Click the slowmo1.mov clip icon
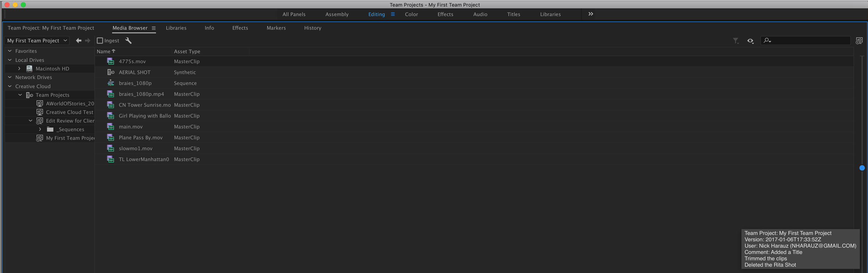 (110, 148)
